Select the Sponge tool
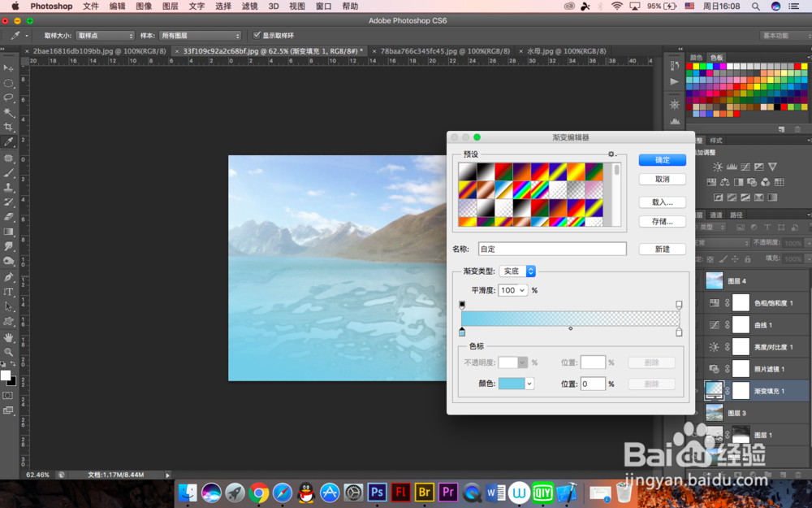Viewport: 812px width, 508px height. (x=8, y=261)
